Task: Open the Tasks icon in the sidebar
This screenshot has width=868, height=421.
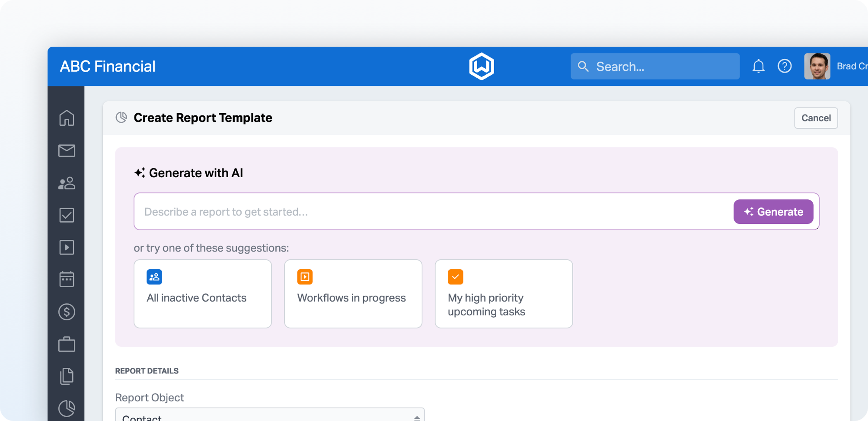Action: click(x=66, y=215)
